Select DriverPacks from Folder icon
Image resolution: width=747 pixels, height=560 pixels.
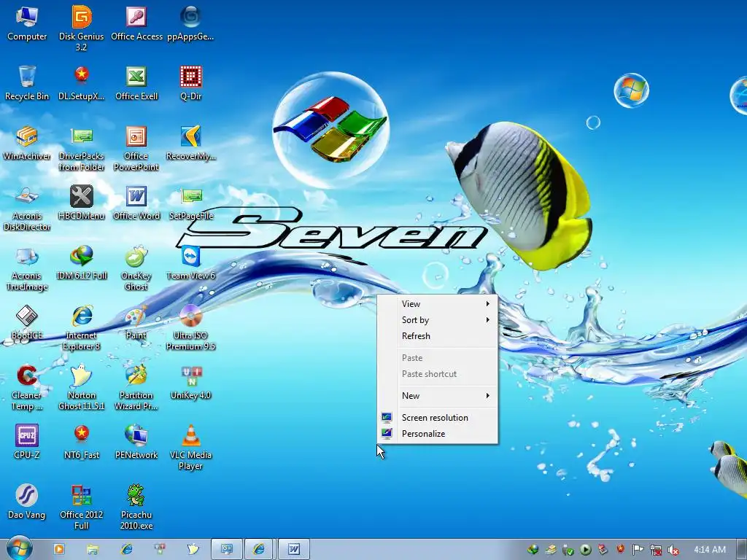[82, 149]
